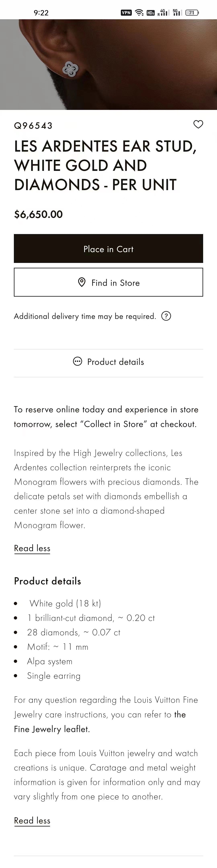Tap the battery level icon
Viewport: 217px width, 868px height.
[192, 13]
